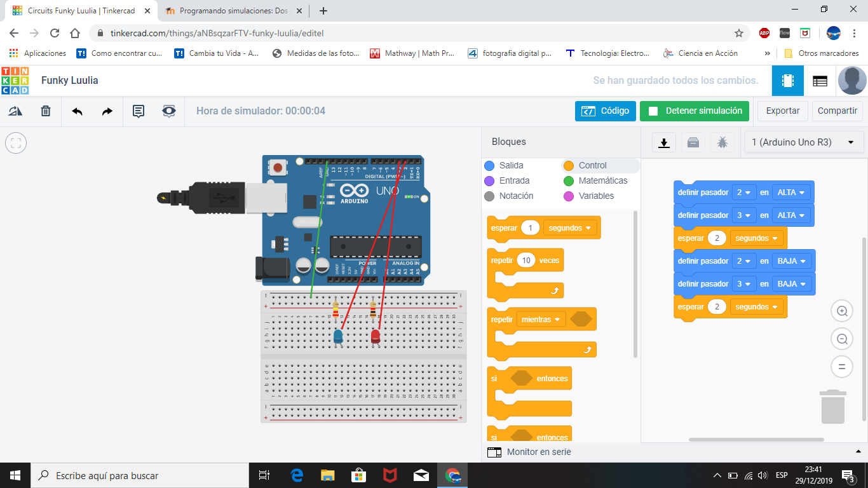The height and width of the screenshot is (488, 868).
Task: Undo the last action
Action: click(x=77, y=111)
